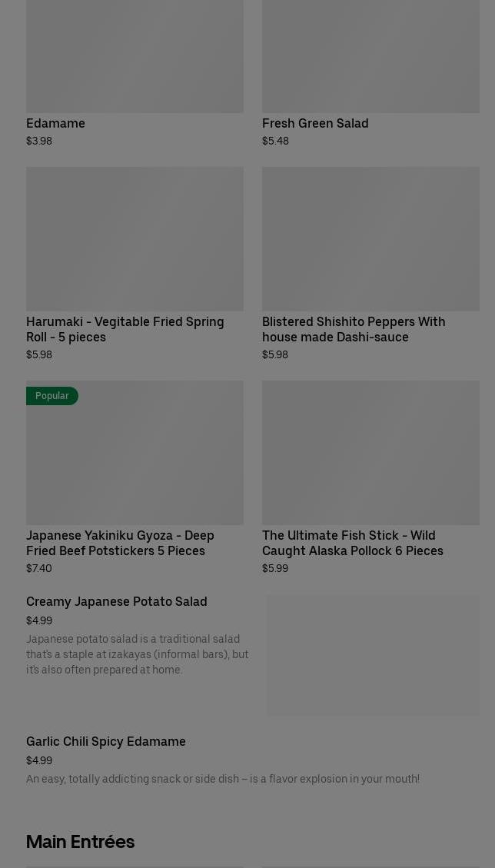Click the Japanese Yakiniku Gyoza title
Image resolution: width=495 pixels, height=868 pixels.
tap(120, 543)
